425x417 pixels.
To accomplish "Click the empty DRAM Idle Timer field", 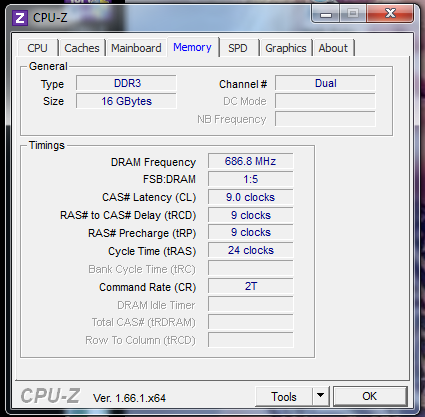I will pos(251,304).
